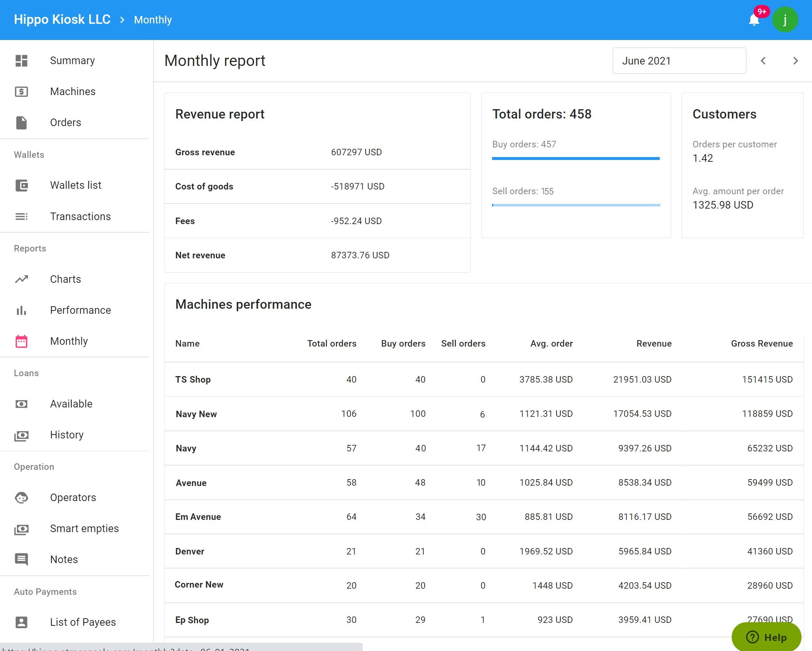Click the pink Monthly calendar icon

(22, 341)
